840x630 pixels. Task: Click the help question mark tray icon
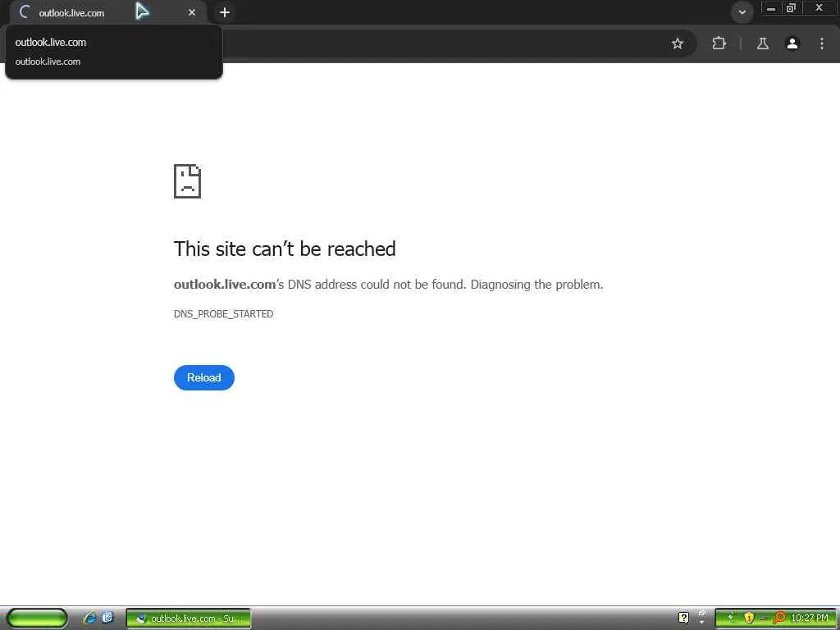tap(683, 619)
